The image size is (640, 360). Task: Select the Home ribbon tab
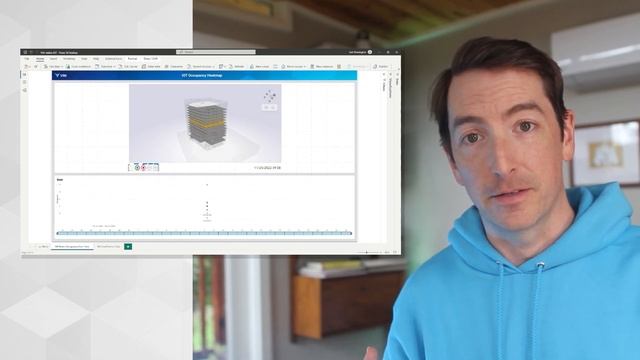(x=40, y=59)
